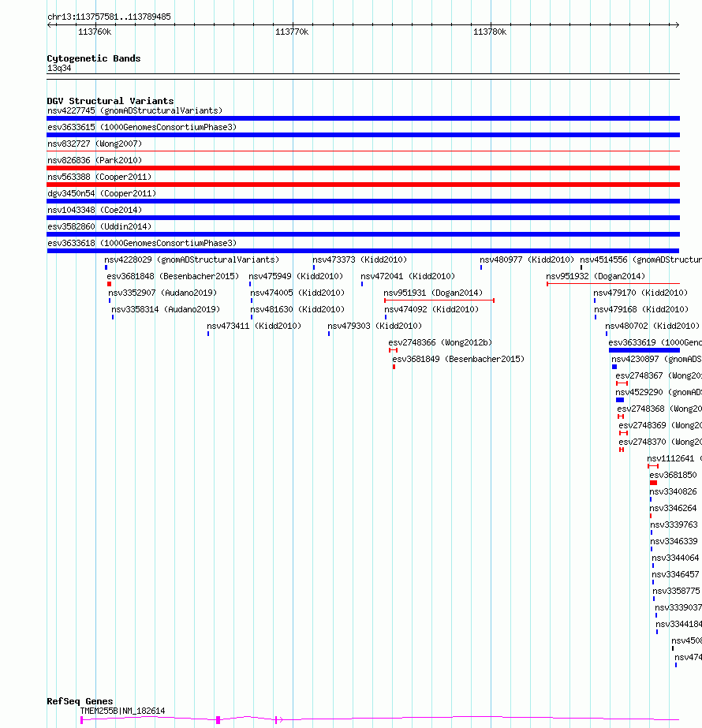The image size is (702, 728).
Task: Click chr13:113757581..113789485 coordinate text
Action: point(109,17)
